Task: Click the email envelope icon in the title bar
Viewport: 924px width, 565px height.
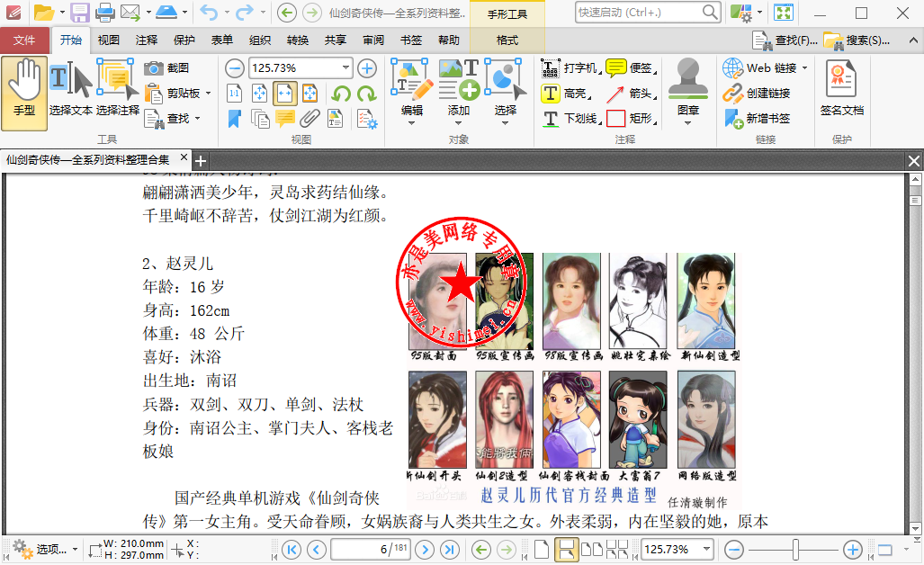Action: tap(130, 13)
